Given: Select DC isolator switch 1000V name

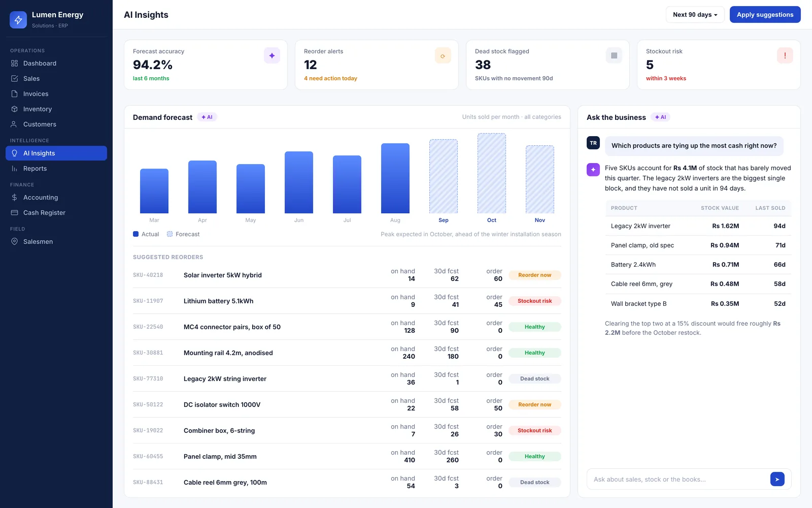Looking at the screenshot, I should point(222,405).
